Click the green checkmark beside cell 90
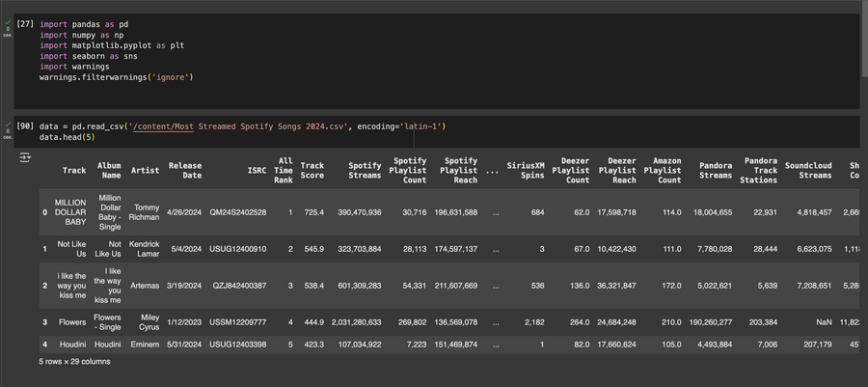 8,124
